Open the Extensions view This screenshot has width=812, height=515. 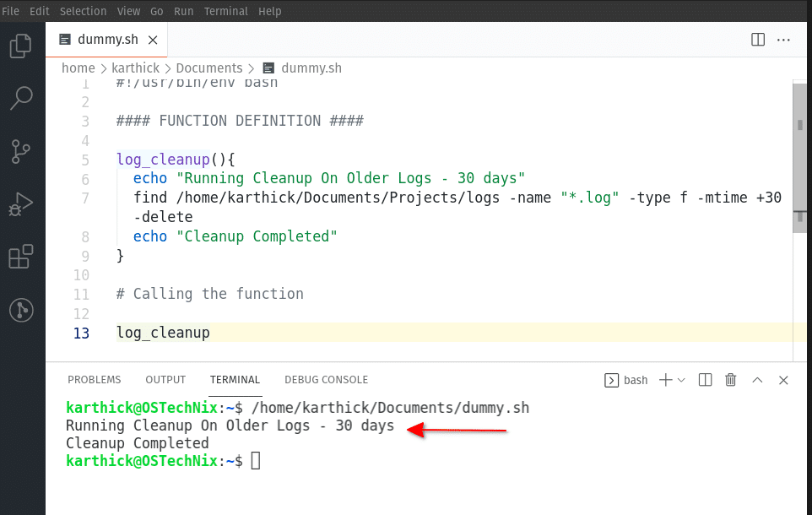pyautogui.click(x=20, y=257)
